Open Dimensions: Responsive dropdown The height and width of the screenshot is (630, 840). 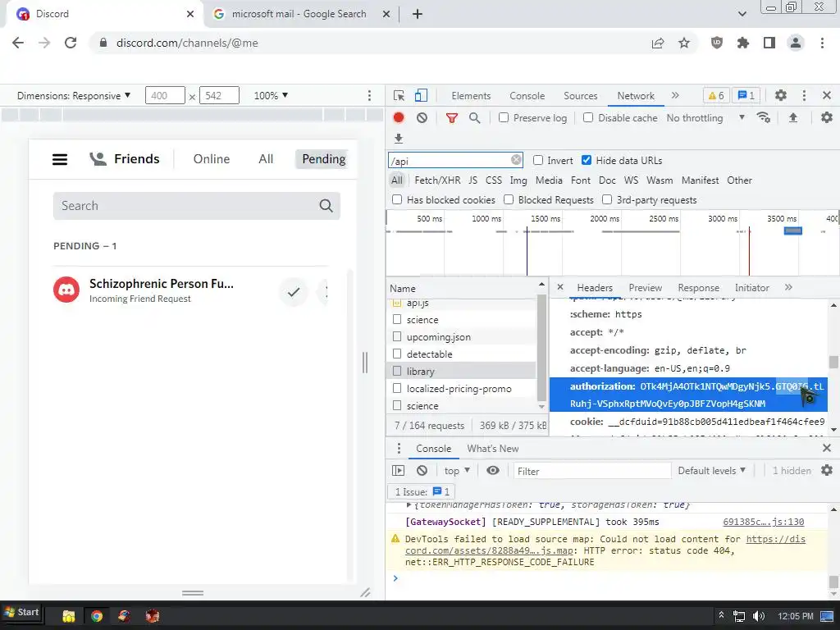click(x=74, y=95)
